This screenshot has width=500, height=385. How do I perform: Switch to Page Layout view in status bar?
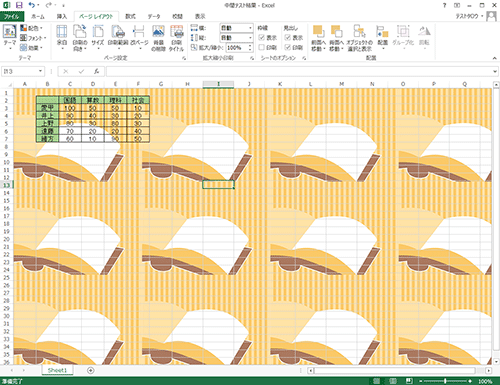[x=393, y=381]
